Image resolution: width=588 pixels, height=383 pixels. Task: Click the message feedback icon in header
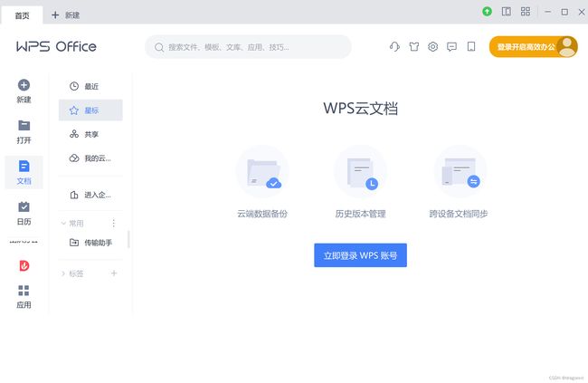[452, 46]
